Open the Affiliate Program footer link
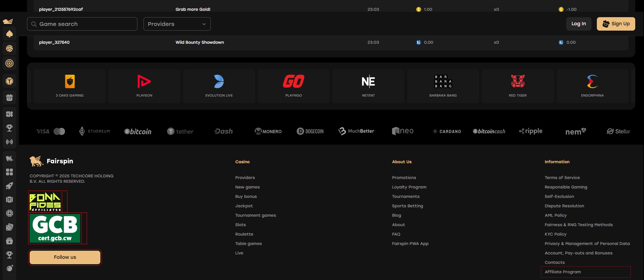Image resolution: width=644 pixels, height=280 pixels. pyautogui.click(x=562, y=272)
